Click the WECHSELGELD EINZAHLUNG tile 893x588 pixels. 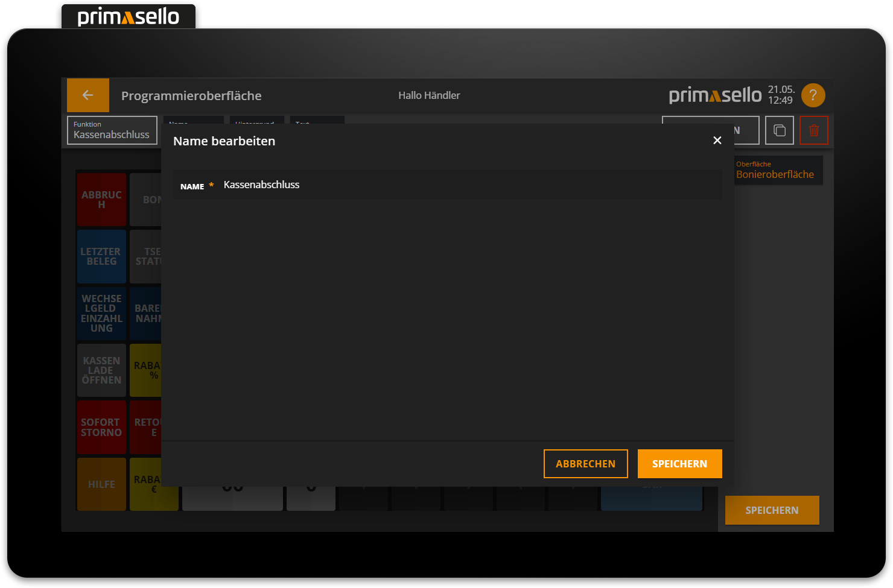[101, 313]
